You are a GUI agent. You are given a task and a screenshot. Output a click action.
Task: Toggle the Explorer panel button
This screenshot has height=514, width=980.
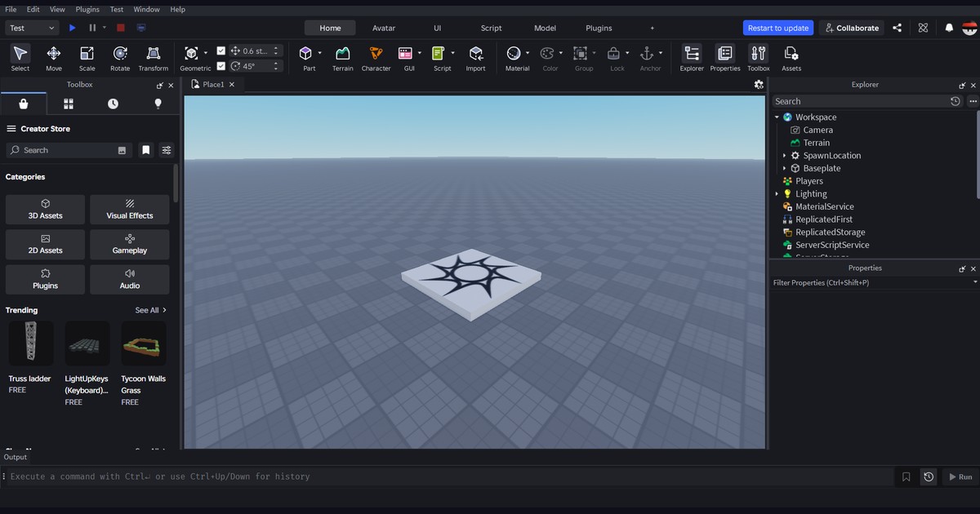tap(692, 58)
